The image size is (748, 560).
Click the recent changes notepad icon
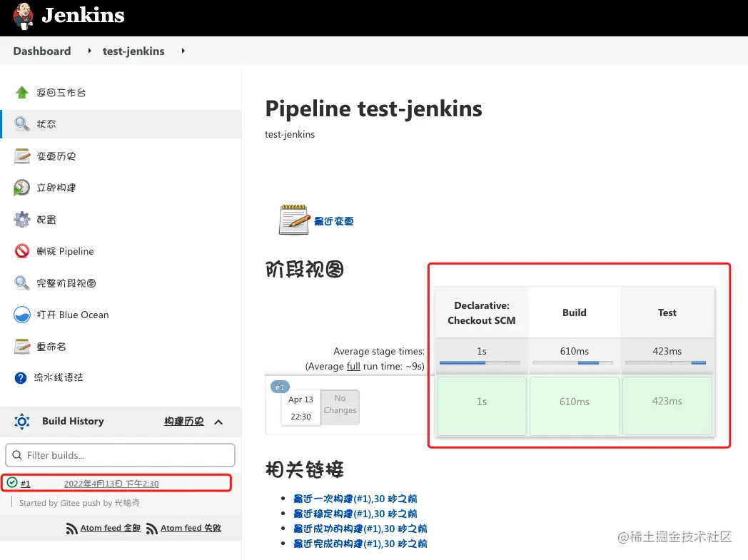pyautogui.click(x=293, y=220)
